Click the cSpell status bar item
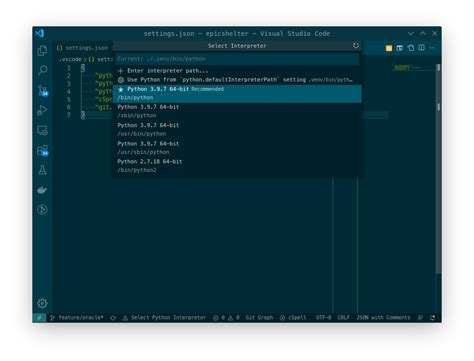 (293, 318)
